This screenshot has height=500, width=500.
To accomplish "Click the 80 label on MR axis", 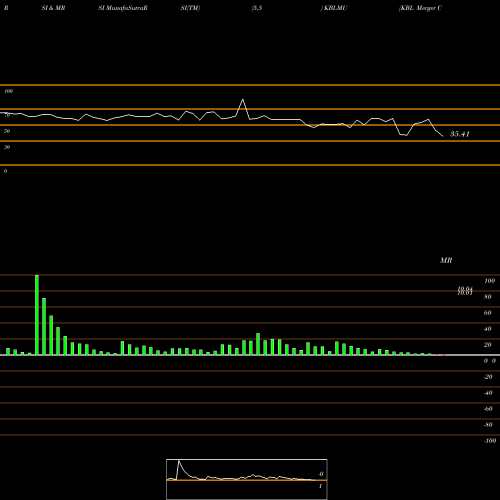I will pyautogui.click(x=488, y=297).
